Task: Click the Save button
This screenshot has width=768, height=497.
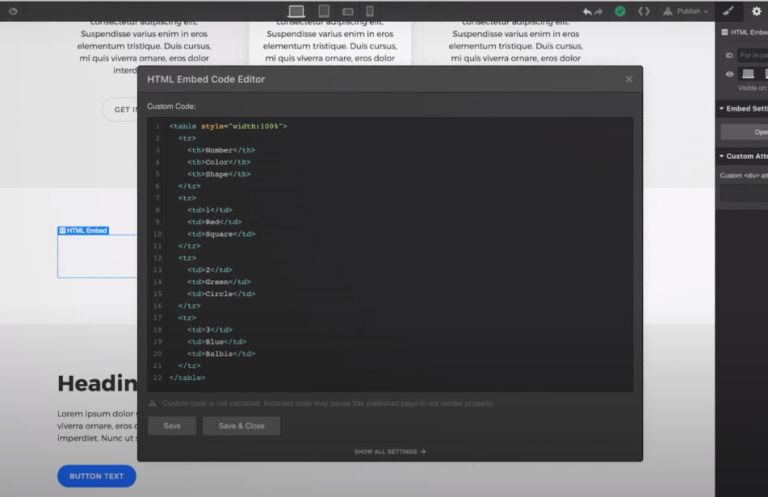Action: 172,426
